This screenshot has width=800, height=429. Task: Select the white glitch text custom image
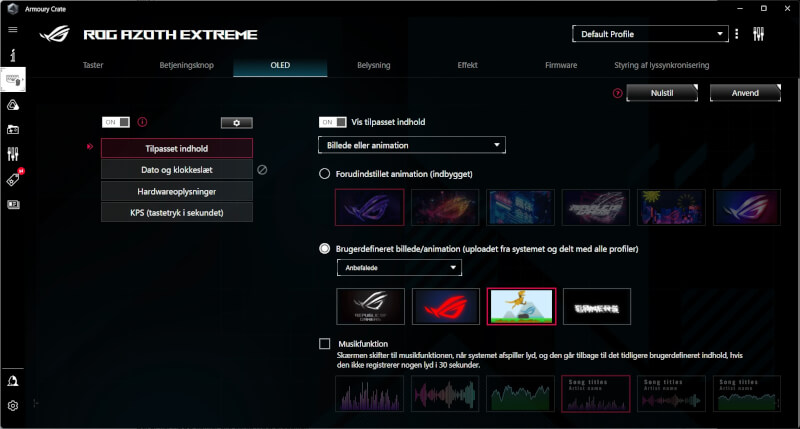(597, 307)
